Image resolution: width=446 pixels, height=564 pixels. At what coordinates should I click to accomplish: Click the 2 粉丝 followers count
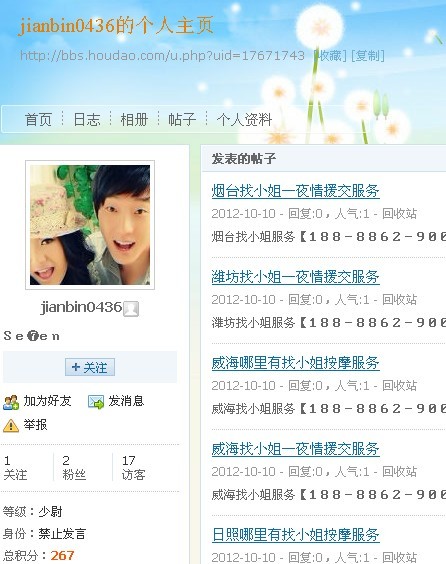coord(74,468)
